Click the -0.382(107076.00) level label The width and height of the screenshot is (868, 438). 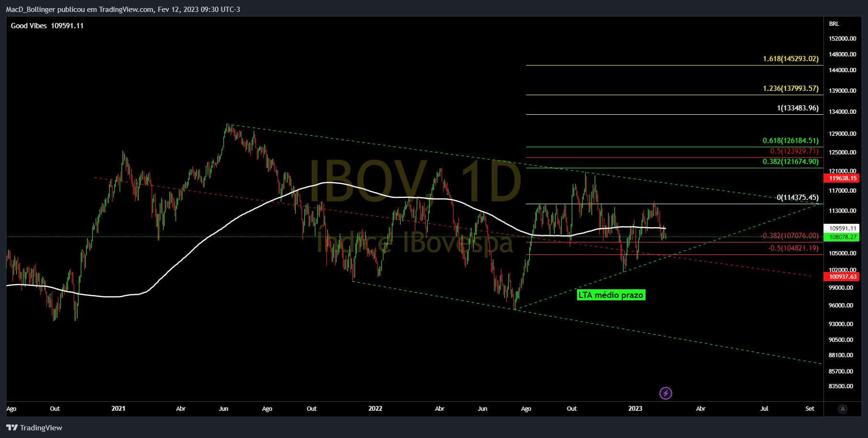[x=790, y=236]
